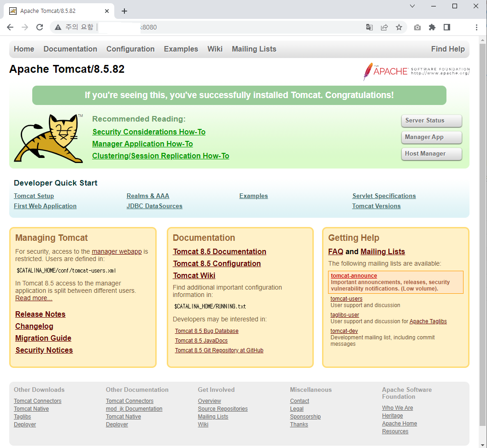Open the translate page icon
The width and height of the screenshot is (487, 448).
(x=370, y=27)
